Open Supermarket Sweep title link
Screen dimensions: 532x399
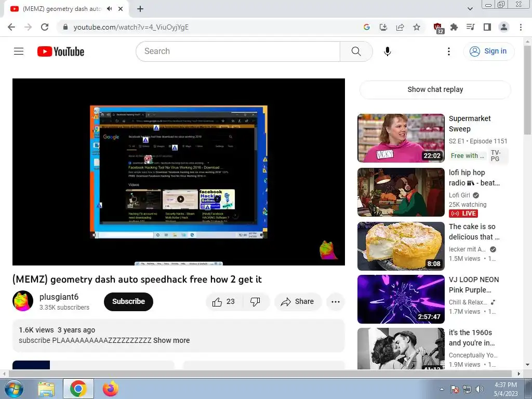[x=470, y=124]
